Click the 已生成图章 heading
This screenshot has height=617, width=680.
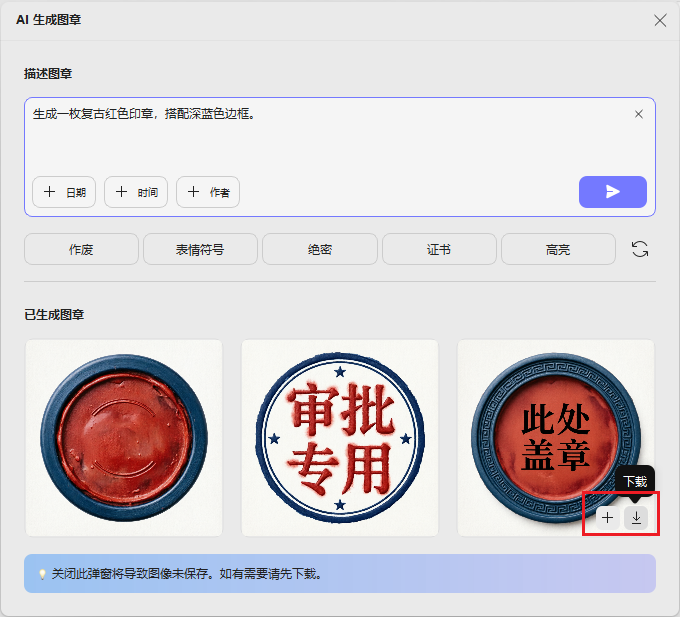(54, 315)
